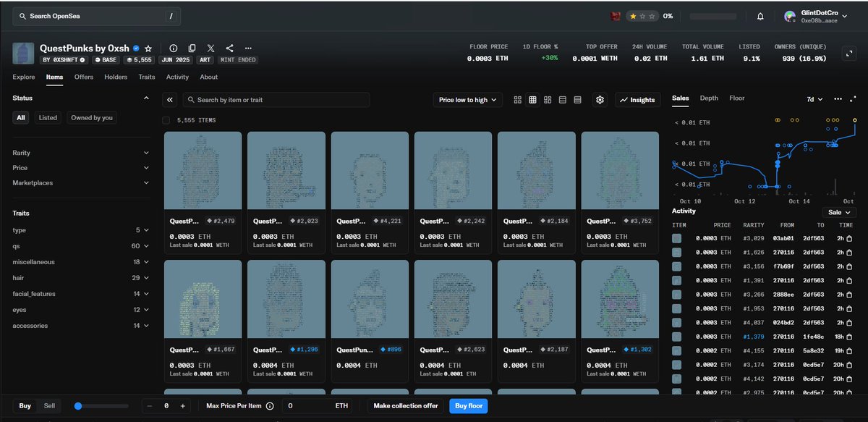Decrease item quantity with minus button

click(x=150, y=406)
